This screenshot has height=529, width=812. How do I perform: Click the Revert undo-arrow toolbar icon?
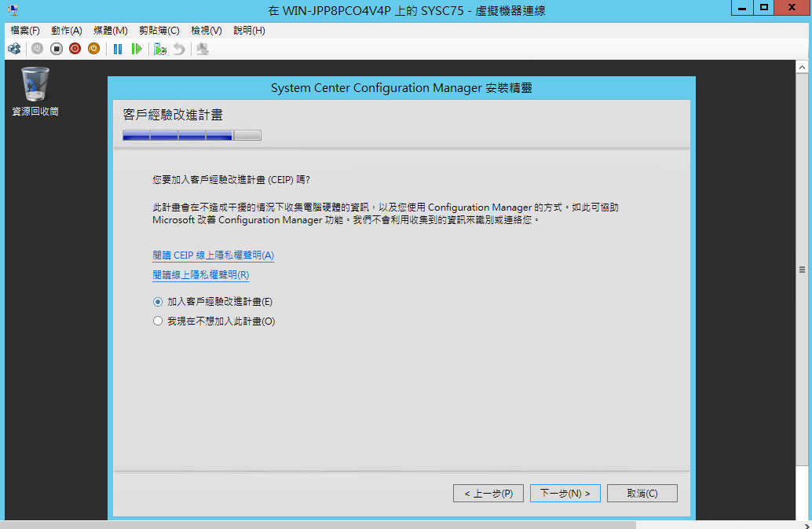[179, 50]
